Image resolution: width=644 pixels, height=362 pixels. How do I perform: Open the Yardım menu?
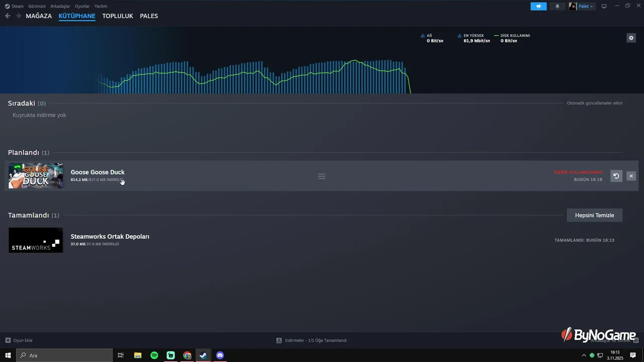101,6
